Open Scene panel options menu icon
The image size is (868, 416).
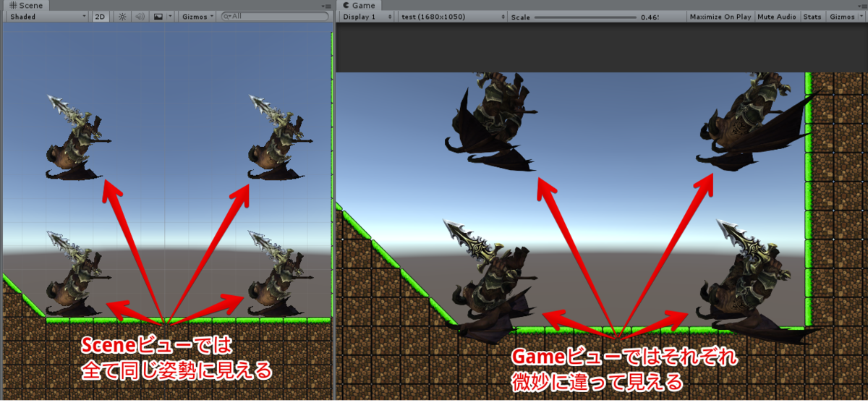point(326,5)
